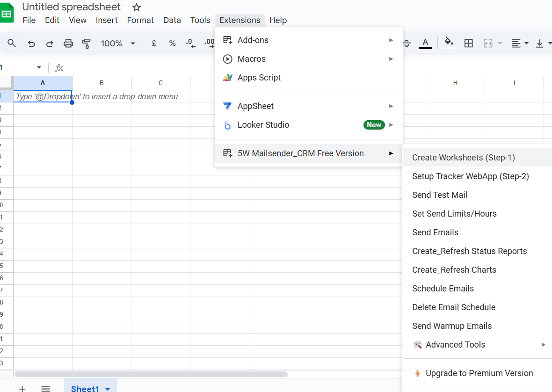Decrease decimal places
The height and width of the screenshot is (392, 552).
click(190, 44)
